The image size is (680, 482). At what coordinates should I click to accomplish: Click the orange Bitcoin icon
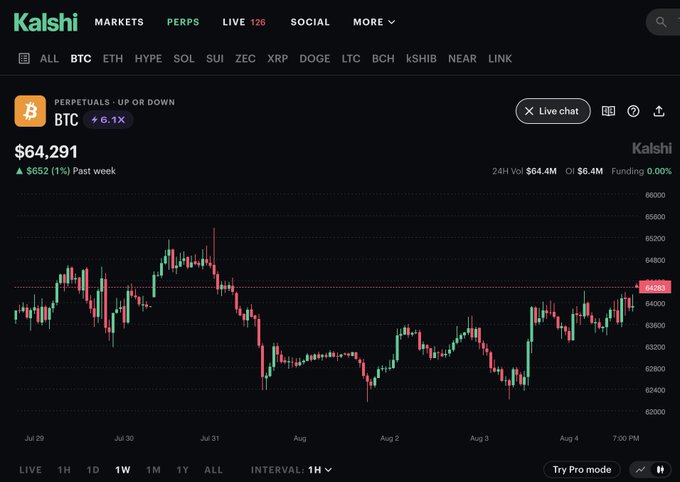coord(30,111)
